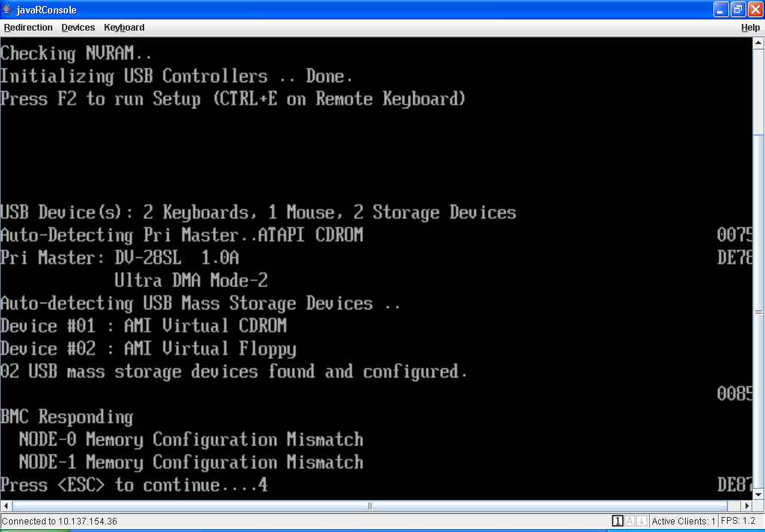Click 'Initializing USB Controllers .. Done.' line
The height and width of the screenshot is (532, 765).
click(x=176, y=76)
